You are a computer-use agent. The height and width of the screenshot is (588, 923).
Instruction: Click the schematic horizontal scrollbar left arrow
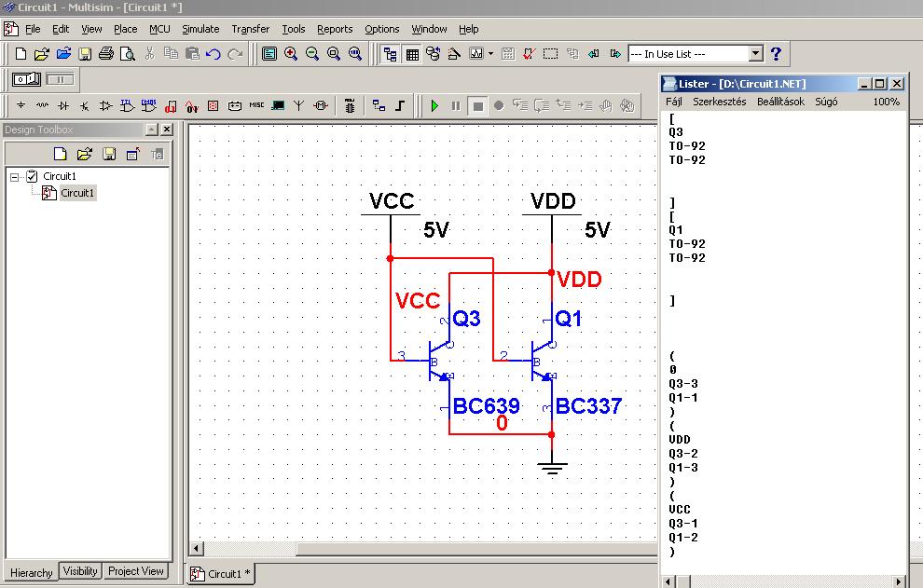click(197, 549)
